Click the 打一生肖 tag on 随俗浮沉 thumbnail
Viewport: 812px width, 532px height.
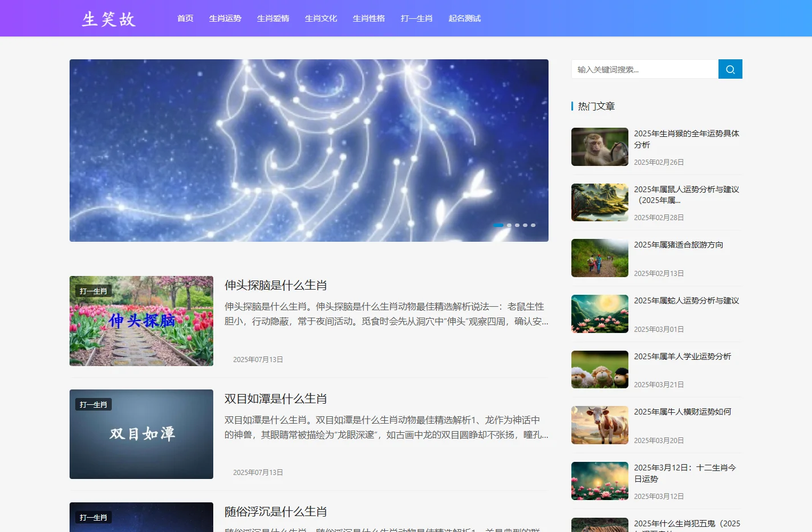click(94, 518)
